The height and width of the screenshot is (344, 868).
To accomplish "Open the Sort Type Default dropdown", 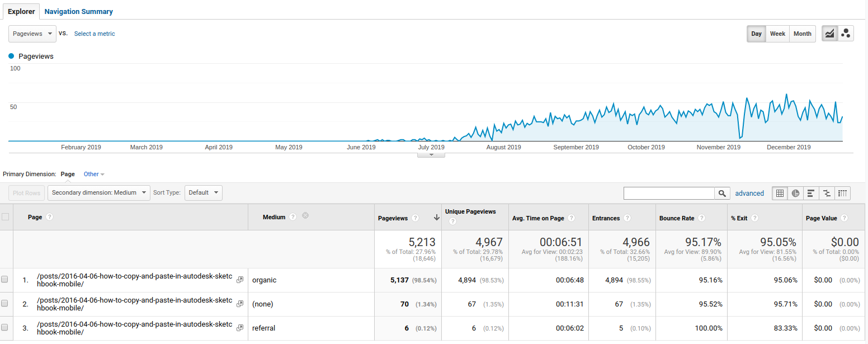I will (203, 192).
